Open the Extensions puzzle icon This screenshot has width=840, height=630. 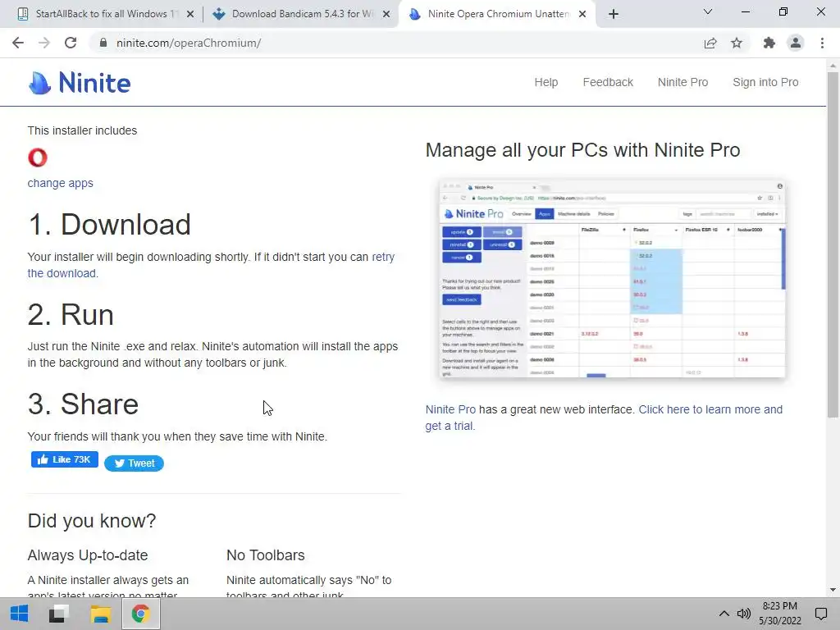(769, 43)
